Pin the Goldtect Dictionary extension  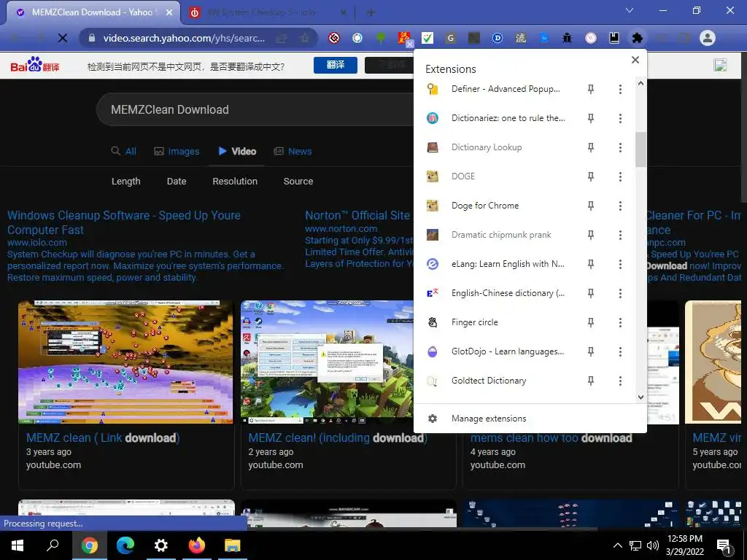coord(591,381)
